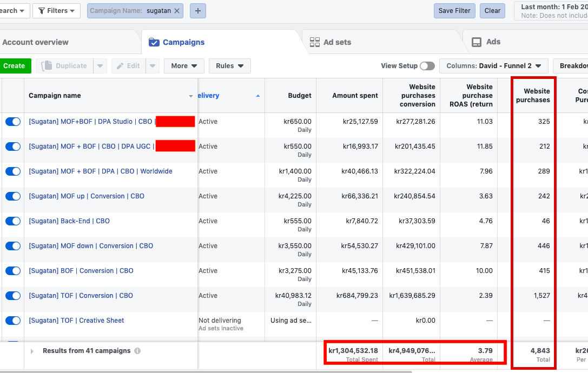
Task: Open the Last month date range selector
Action: [550, 11]
